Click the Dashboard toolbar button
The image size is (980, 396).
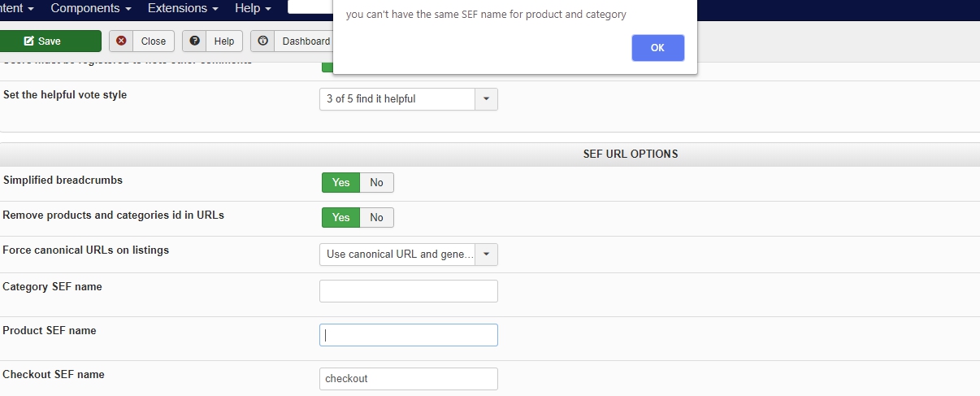pos(306,41)
